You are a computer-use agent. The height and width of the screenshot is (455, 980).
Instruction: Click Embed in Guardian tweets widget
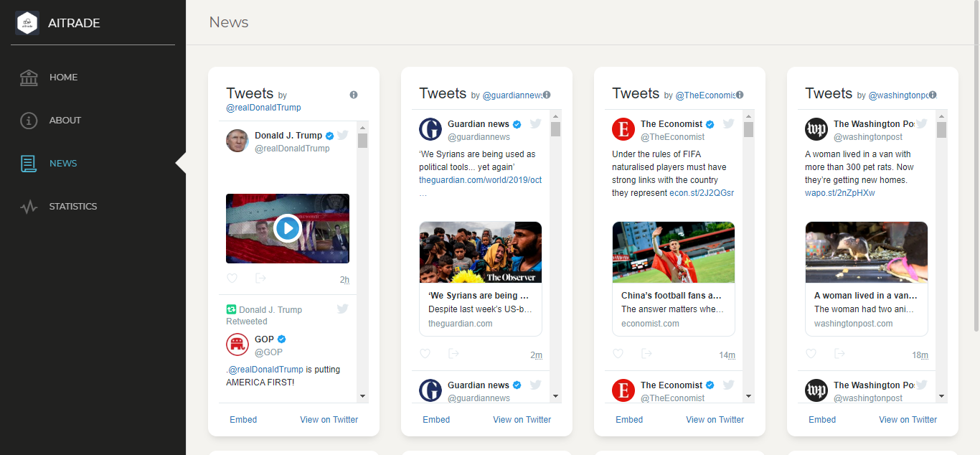coord(436,420)
